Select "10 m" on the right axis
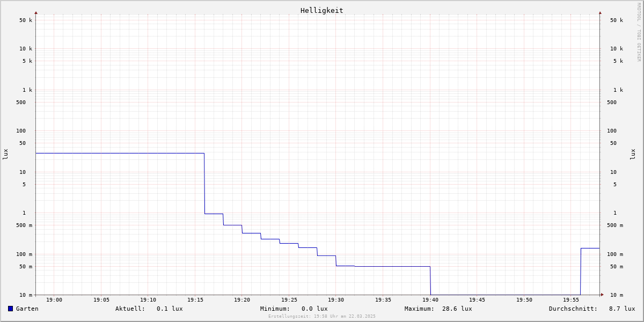The width and height of the screenshot is (644, 322). click(x=617, y=295)
